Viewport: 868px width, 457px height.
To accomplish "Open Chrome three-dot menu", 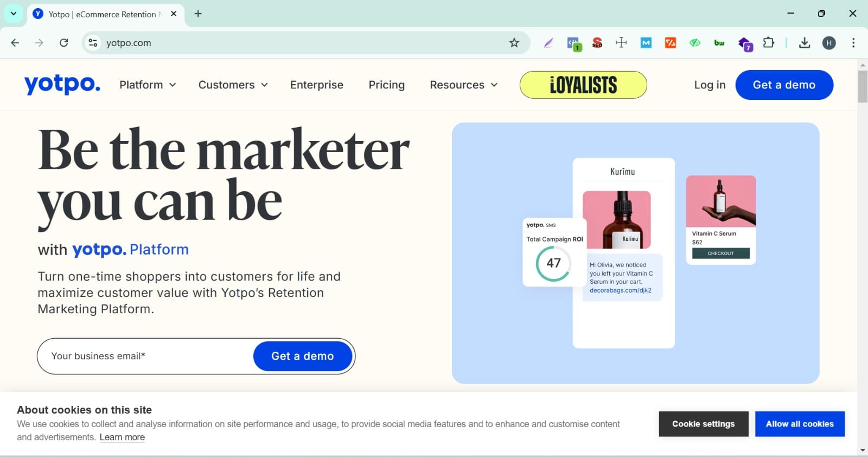I will coord(853,43).
